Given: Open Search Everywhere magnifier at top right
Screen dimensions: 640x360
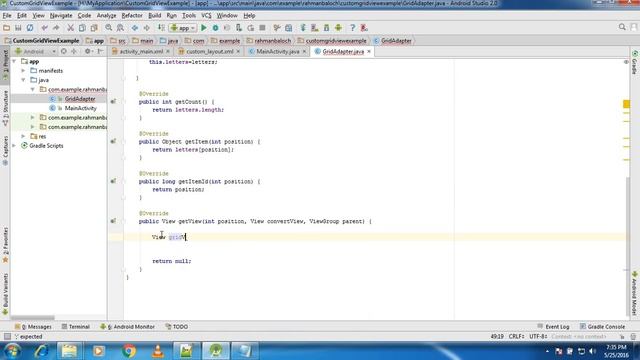Looking at the screenshot, I should click(622, 27).
